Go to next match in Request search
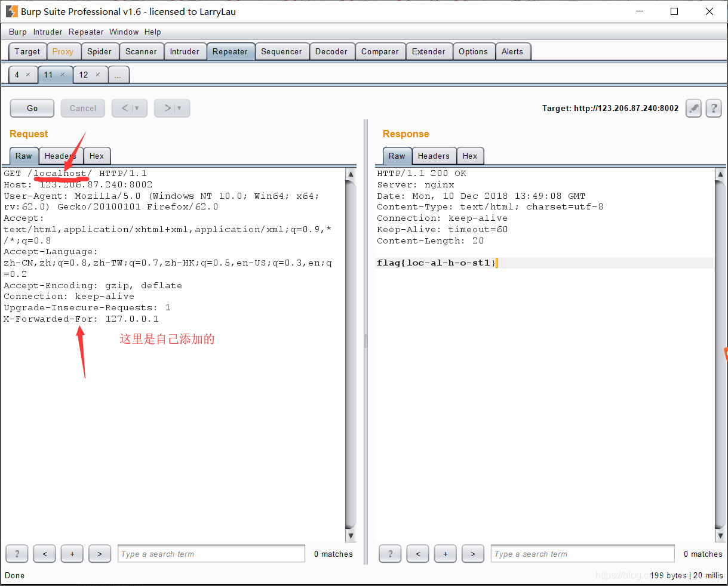This screenshot has height=586, width=728. [100, 554]
